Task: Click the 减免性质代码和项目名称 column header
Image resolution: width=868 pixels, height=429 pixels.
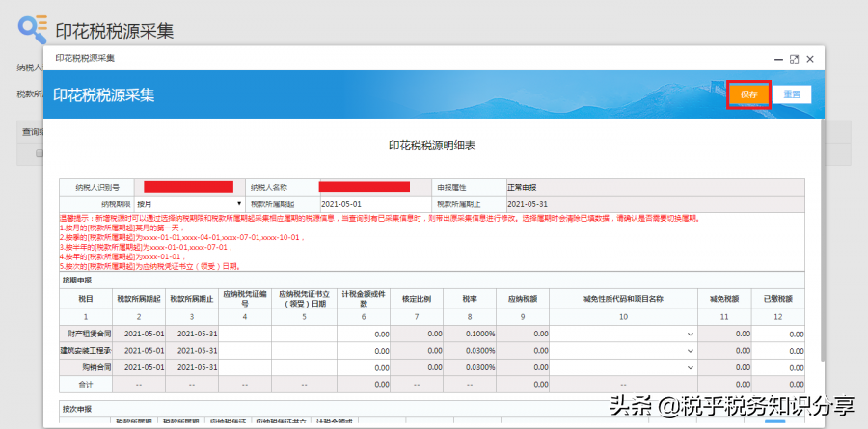Action: click(623, 298)
